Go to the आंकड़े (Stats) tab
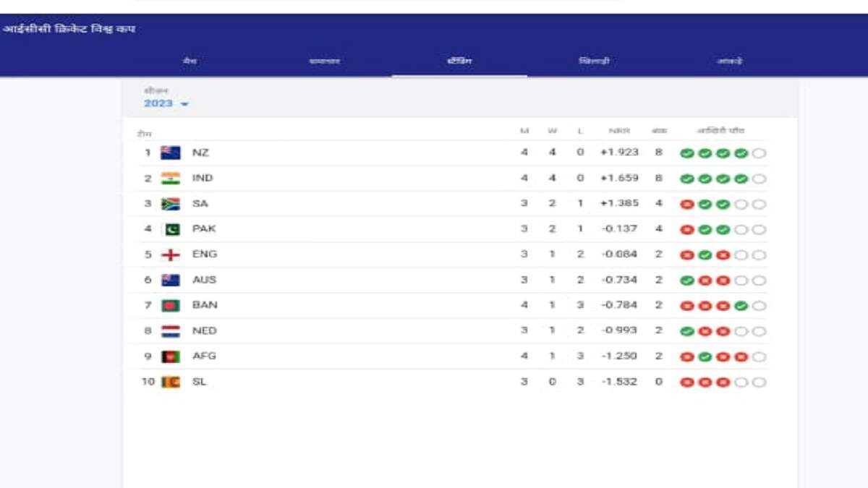Screen dimensions: 868x488 (729, 61)
